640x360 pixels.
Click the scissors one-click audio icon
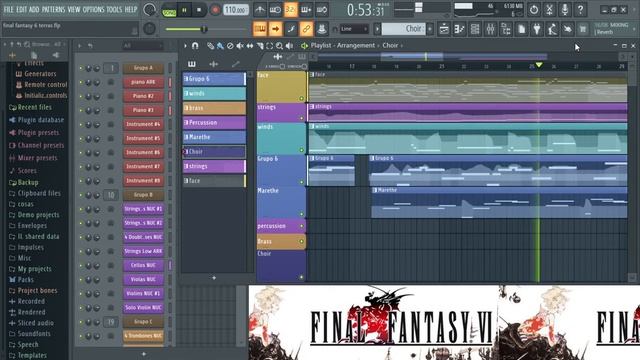click(x=549, y=9)
